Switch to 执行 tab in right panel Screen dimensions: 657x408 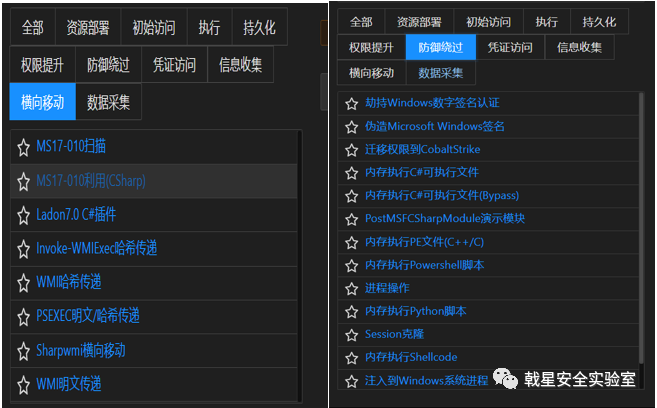547,22
